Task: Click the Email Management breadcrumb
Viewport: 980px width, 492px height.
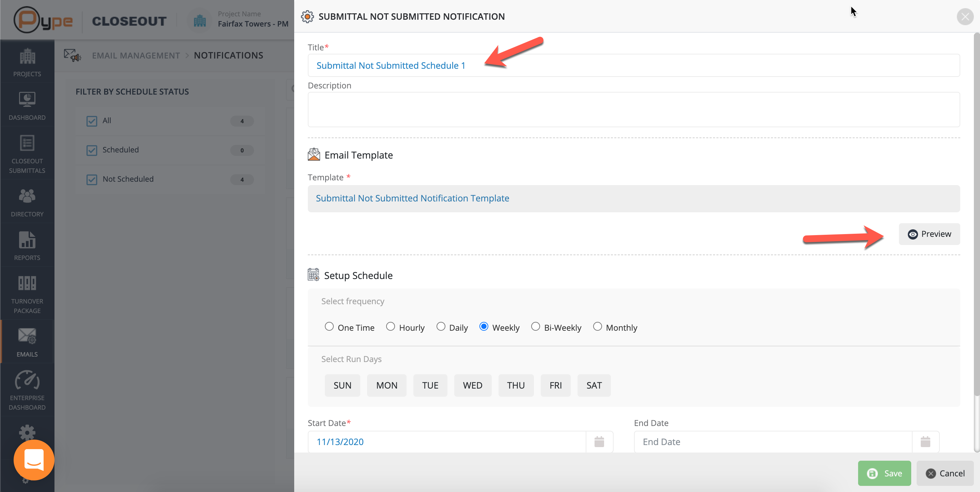Action: tap(136, 55)
